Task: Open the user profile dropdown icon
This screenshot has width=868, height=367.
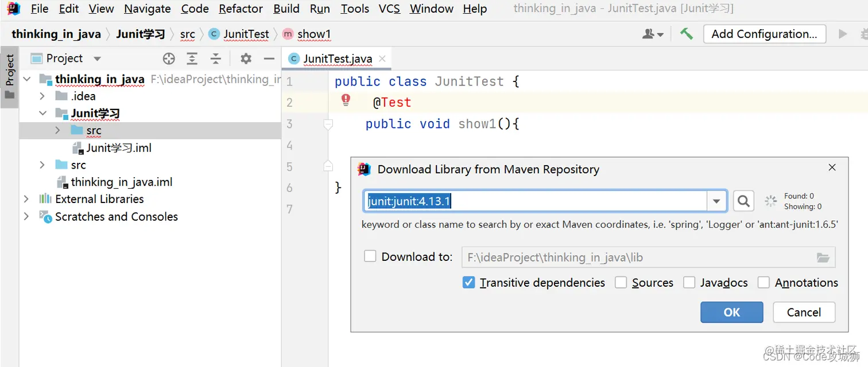Action: point(653,34)
